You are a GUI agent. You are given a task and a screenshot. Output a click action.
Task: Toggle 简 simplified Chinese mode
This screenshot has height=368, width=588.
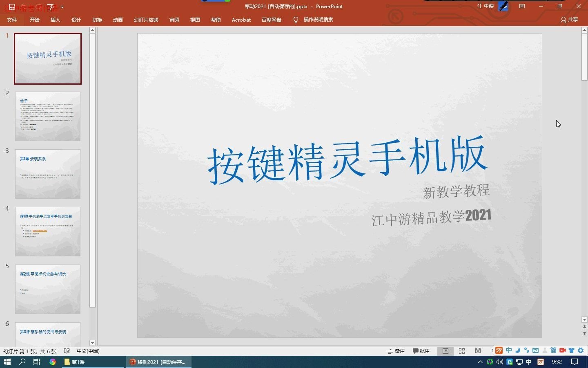click(553, 351)
